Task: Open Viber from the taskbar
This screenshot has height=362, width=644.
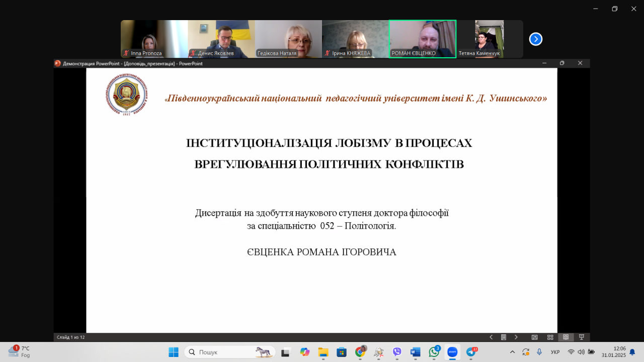Action: point(397,352)
